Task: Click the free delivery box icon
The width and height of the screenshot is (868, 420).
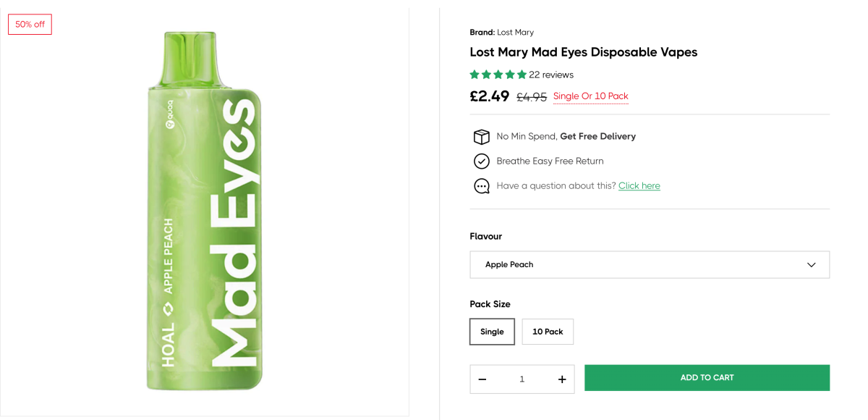Action: click(481, 136)
